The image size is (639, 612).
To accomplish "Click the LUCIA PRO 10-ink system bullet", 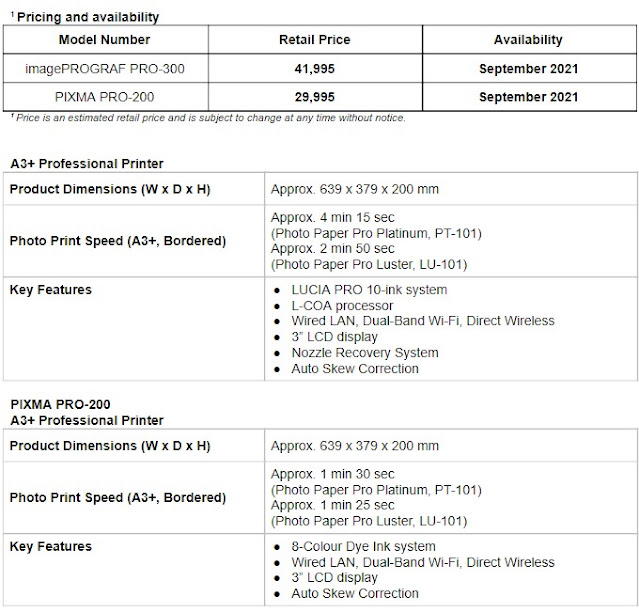I will tap(369, 290).
